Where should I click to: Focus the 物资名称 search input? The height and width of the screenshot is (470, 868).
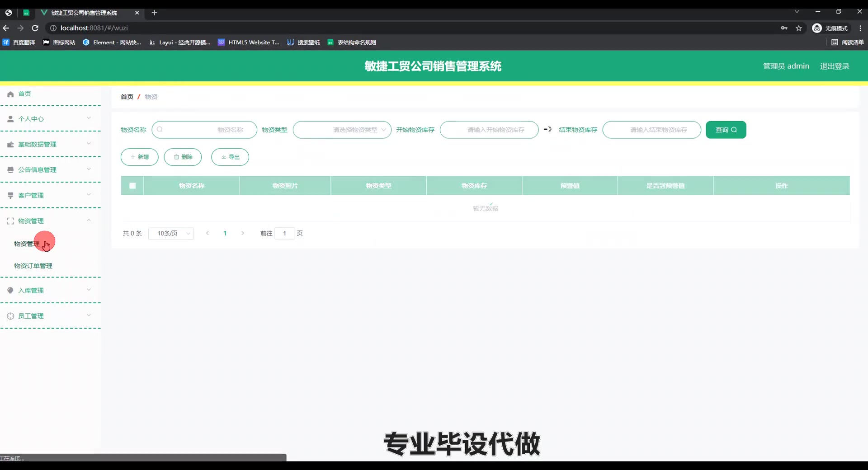point(204,130)
